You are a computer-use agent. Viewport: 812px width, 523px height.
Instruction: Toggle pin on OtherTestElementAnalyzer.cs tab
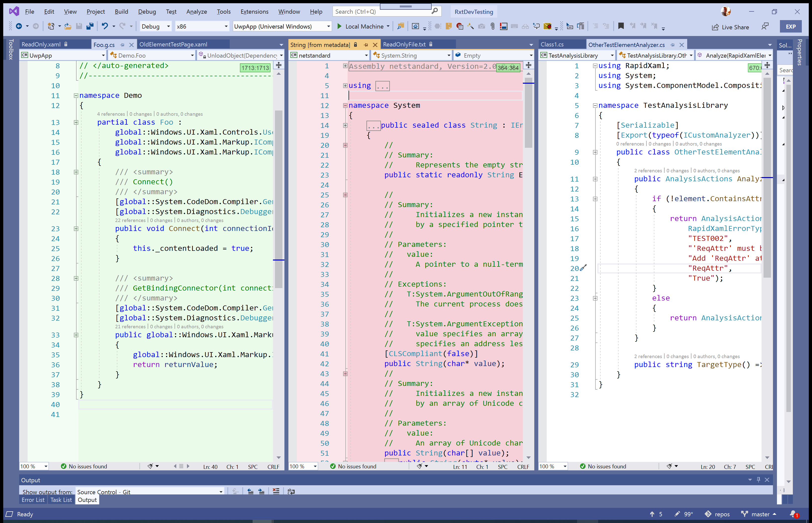coord(672,45)
